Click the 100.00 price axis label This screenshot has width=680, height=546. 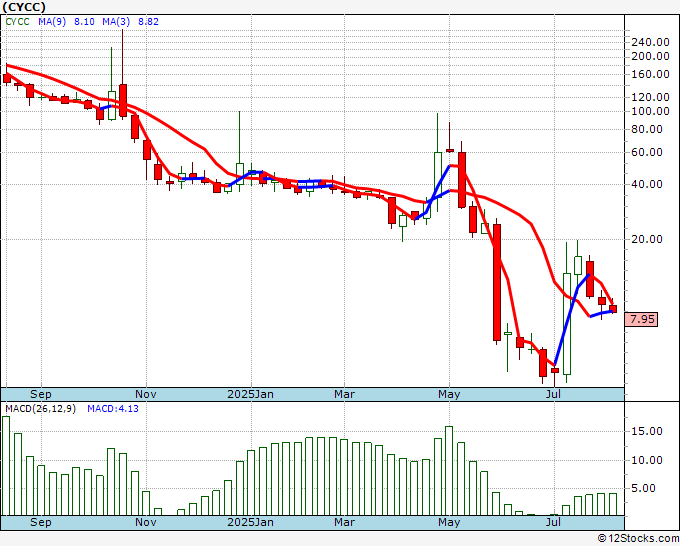point(650,111)
